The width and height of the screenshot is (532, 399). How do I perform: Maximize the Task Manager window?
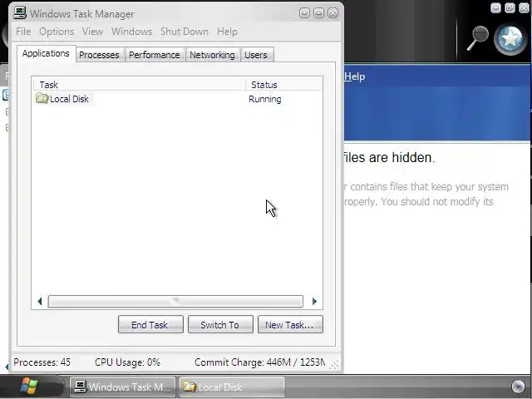click(318, 13)
